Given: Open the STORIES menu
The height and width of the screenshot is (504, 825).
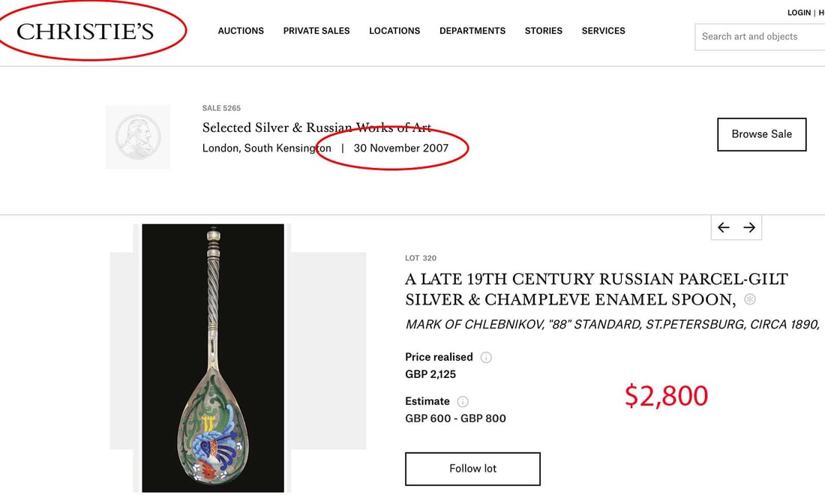Looking at the screenshot, I should pos(543,31).
